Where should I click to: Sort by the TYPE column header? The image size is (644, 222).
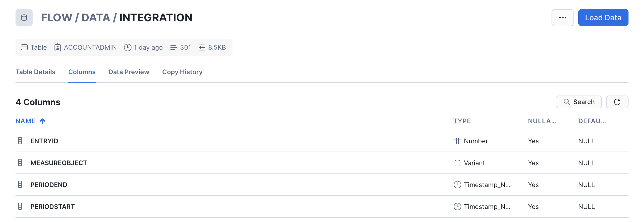click(x=462, y=121)
